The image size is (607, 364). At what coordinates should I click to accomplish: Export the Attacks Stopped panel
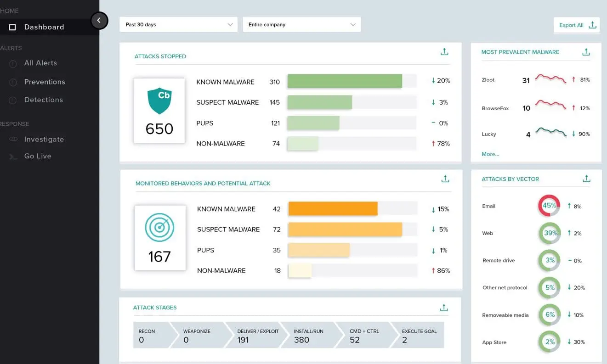pos(444,52)
